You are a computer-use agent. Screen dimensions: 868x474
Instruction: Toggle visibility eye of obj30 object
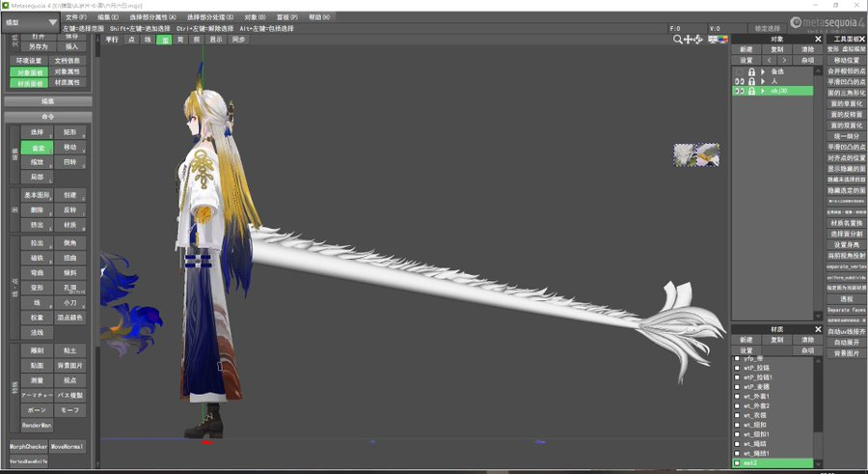(739, 91)
